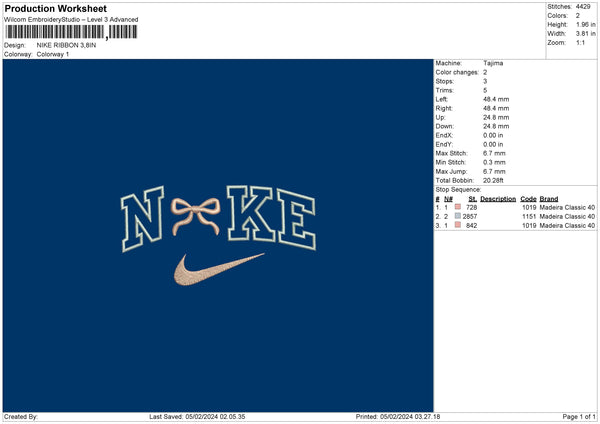Click the Up value '24.8 mm'
The width and height of the screenshot is (600, 424).
click(x=496, y=117)
